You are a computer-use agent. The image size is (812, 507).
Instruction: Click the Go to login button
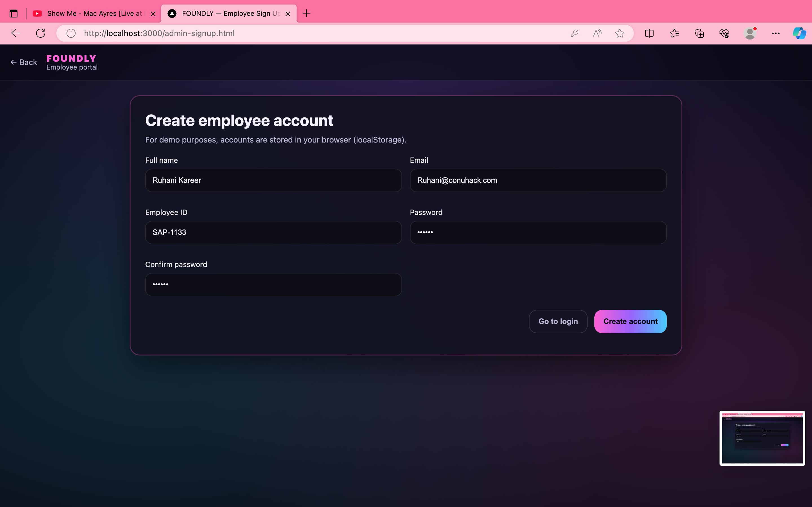point(558,321)
